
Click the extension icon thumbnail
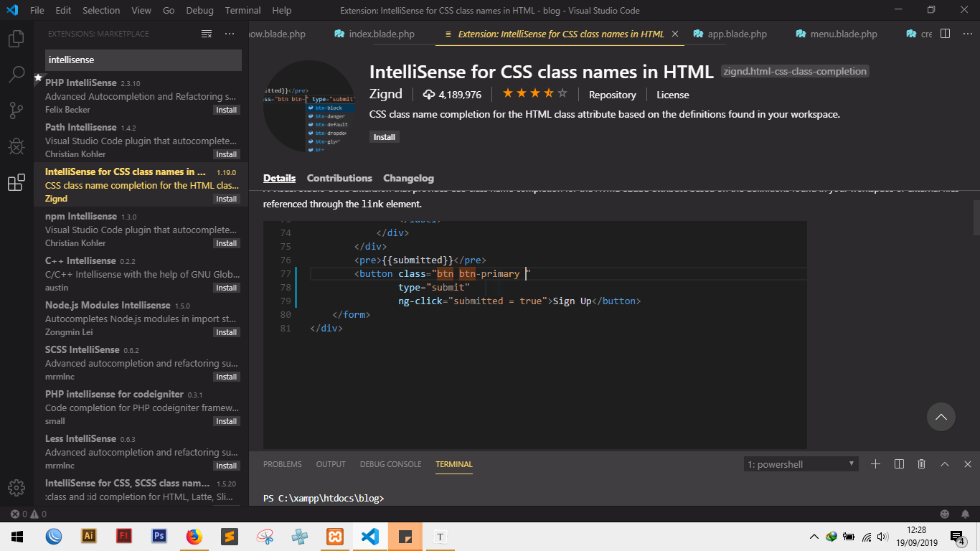309,106
